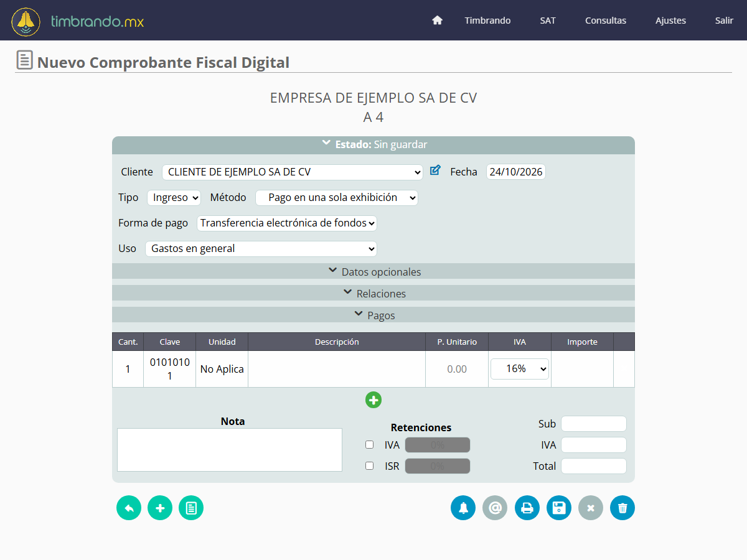Click the document icon beside page title
Image resolution: width=747 pixels, height=560 pixels.
point(24,60)
